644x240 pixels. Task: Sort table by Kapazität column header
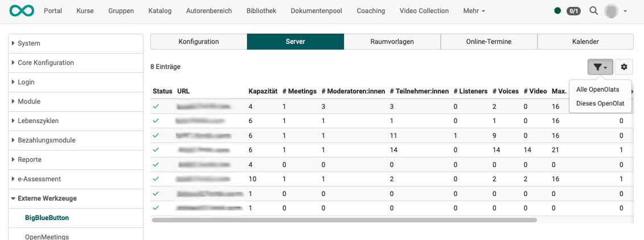[262, 91]
